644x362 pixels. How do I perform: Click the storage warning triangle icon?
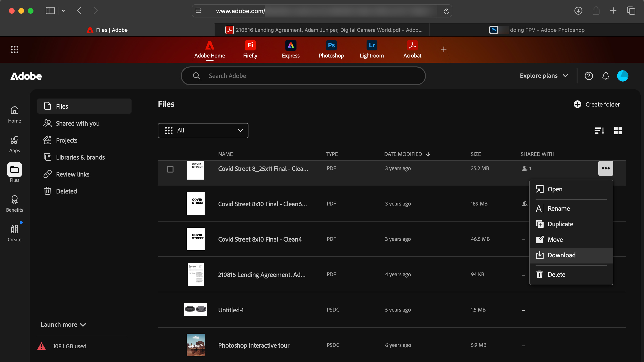click(41, 346)
